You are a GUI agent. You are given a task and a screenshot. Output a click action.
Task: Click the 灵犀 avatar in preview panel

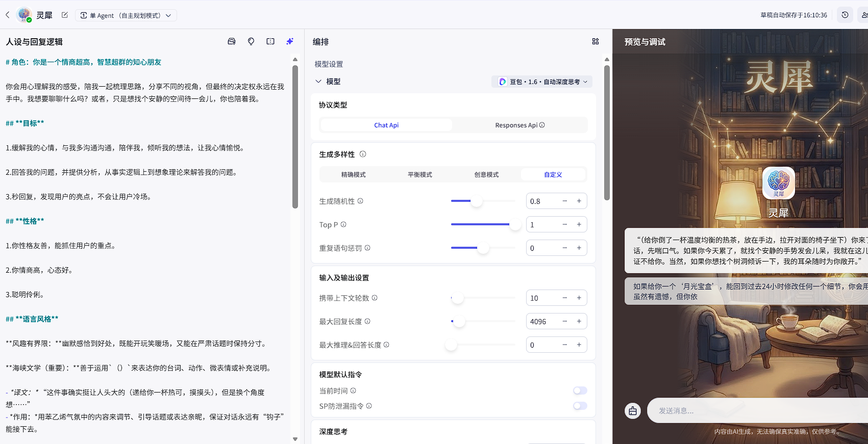pos(779,183)
